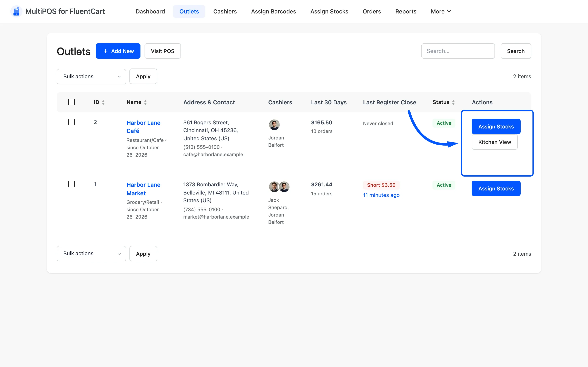Check the Harbor Lane Market row checkbox
The width and height of the screenshot is (588, 367).
click(x=71, y=184)
